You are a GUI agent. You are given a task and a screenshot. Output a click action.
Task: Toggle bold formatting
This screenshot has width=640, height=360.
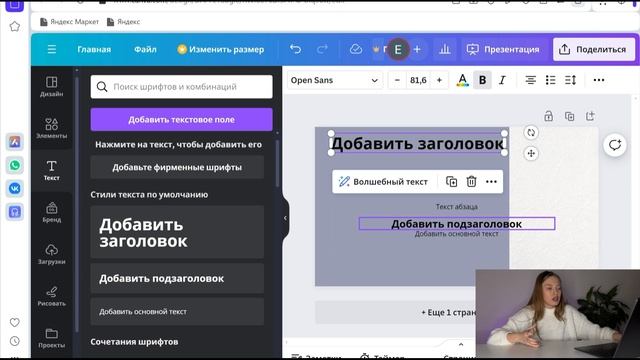482,80
